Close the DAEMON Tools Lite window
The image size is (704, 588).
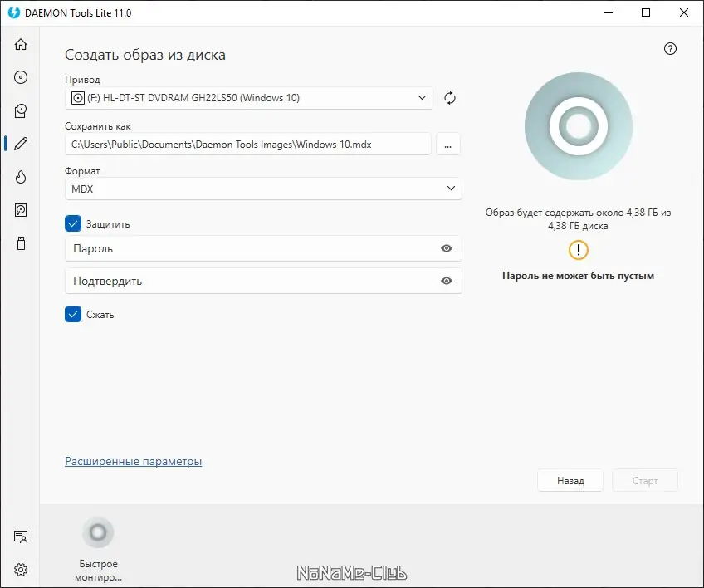tap(683, 12)
